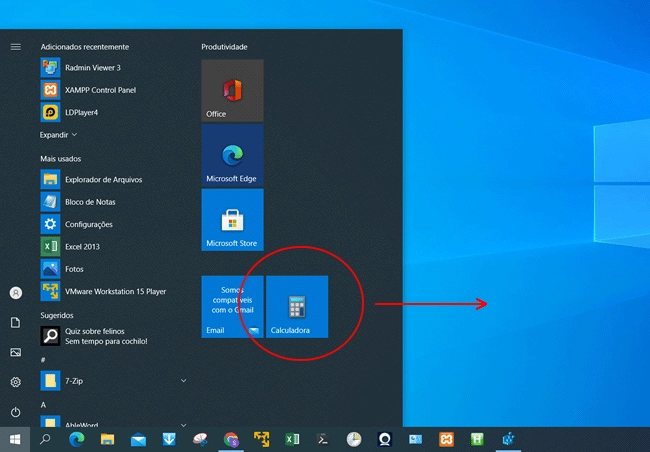Open the Calculadora tile
The width and height of the screenshot is (650, 452).
[297, 307]
